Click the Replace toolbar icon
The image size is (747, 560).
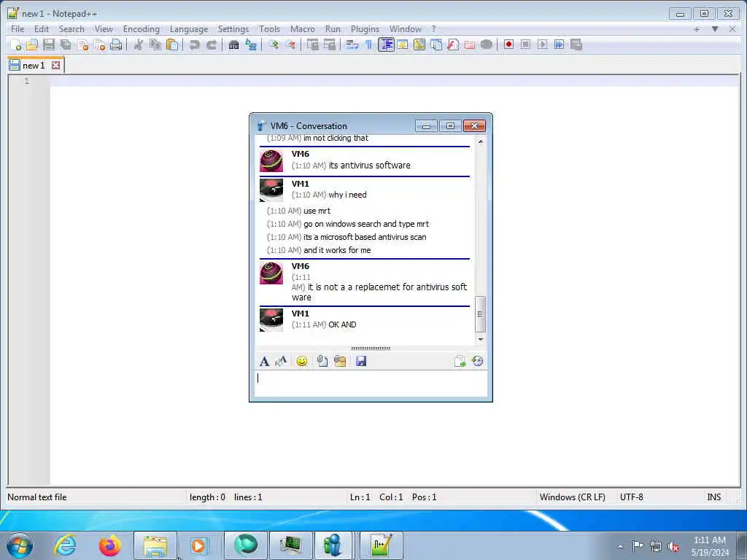(x=251, y=44)
